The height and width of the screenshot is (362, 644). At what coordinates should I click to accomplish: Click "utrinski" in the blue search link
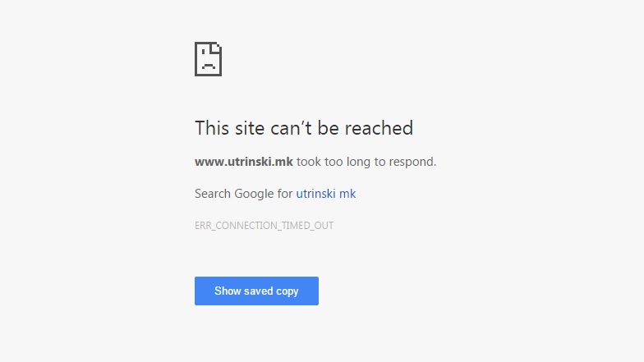pyautogui.click(x=315, y=194)
